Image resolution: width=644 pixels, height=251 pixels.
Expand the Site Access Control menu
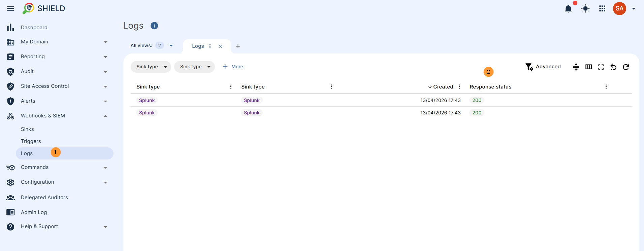tap(105, 86)
